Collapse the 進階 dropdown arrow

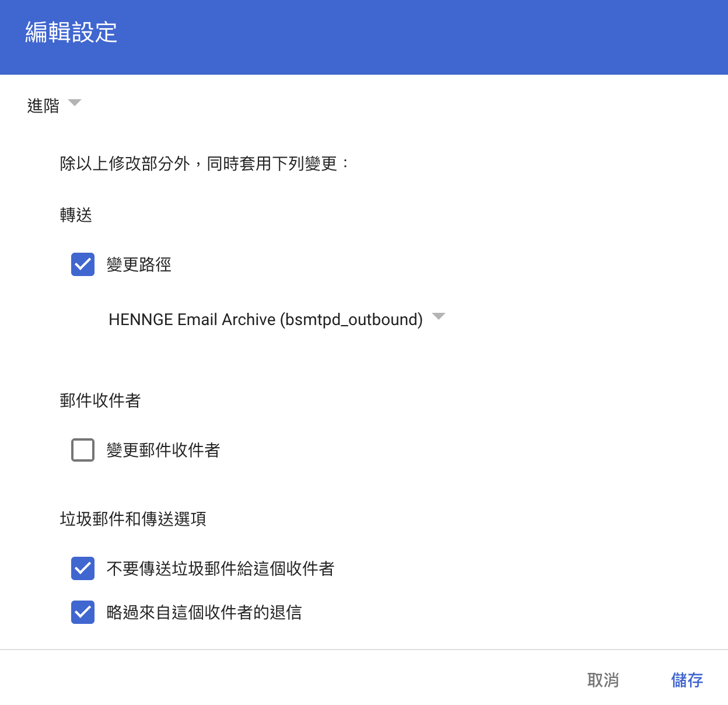point(75,103)
